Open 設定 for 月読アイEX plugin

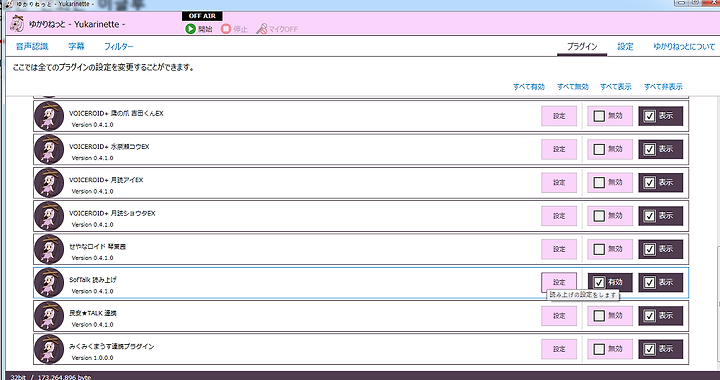coord(559,183)
